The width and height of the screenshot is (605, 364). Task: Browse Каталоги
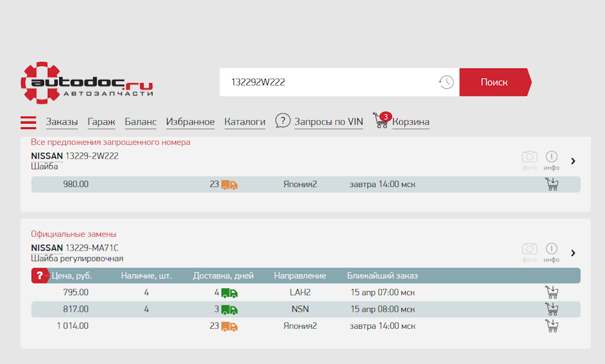(x=245, y=122)
